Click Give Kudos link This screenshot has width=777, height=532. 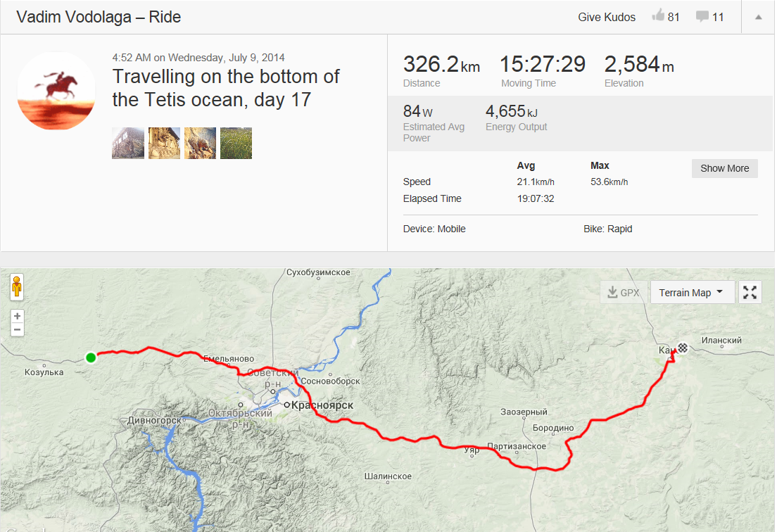pos(607,17)
